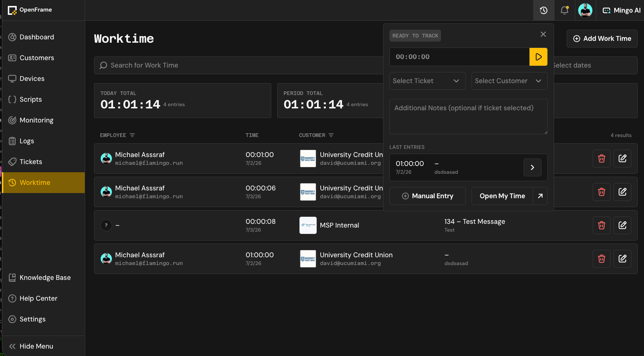
Task: Delete the 00:00:06 work time entry
Action: pyautogui.click(x=602, y=192)
